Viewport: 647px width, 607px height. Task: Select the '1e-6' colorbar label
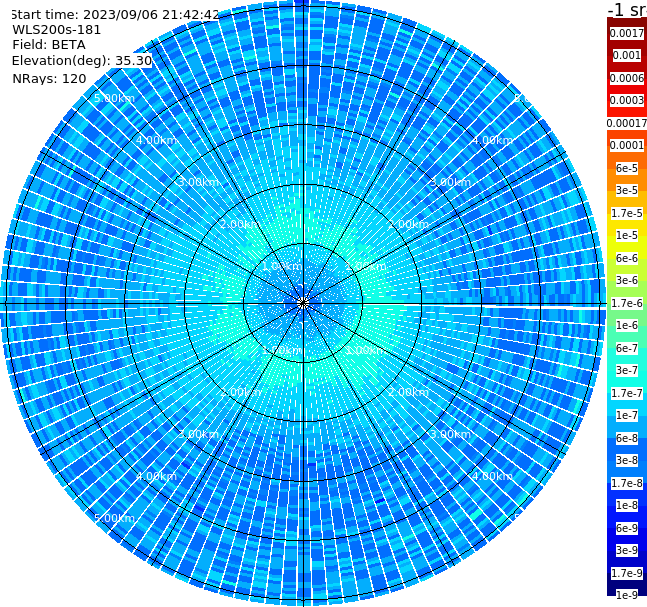(x=627, y=325)
